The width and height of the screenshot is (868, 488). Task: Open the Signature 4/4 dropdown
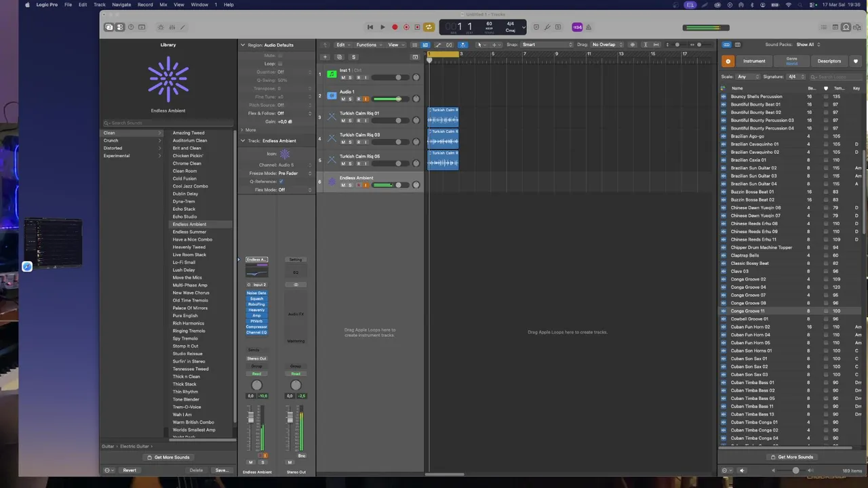[795, 77]
